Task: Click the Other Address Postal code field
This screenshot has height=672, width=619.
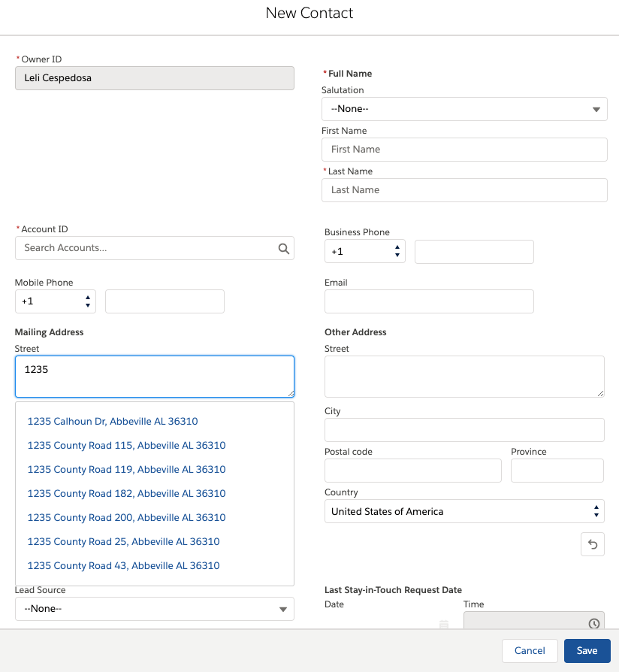Action: (x=413, y=471)
